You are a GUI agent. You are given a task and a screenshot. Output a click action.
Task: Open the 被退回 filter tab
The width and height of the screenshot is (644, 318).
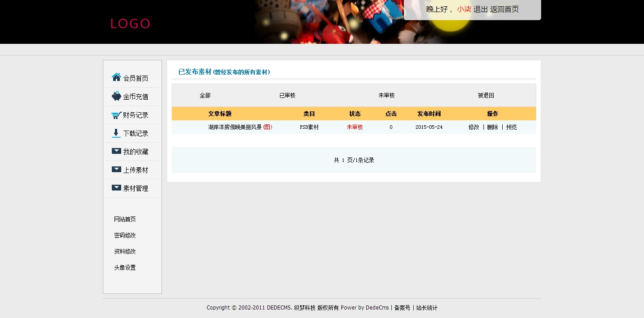pos(486,95)
